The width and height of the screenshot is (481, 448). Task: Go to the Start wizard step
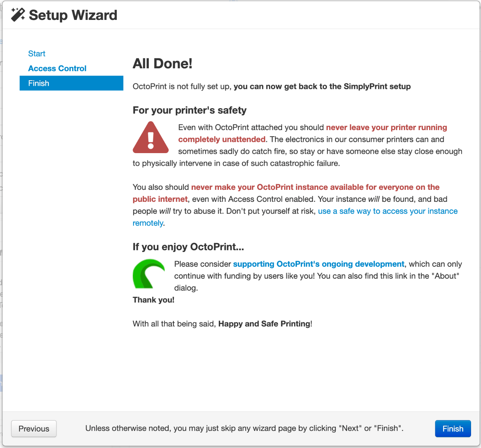click(37, 54)
